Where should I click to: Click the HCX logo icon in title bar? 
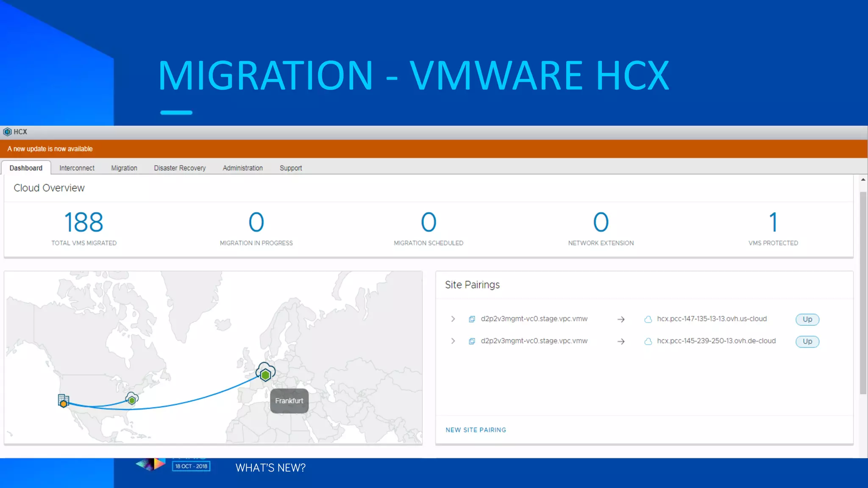coord(7,132)
